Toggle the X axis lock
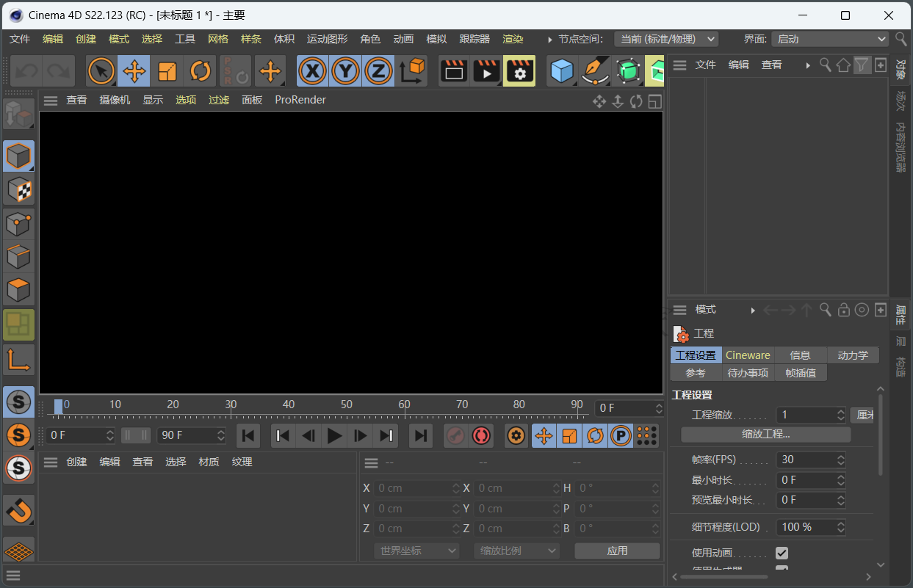Image resolution: width=913 pixels, height=588 pixels. [313, 71]
